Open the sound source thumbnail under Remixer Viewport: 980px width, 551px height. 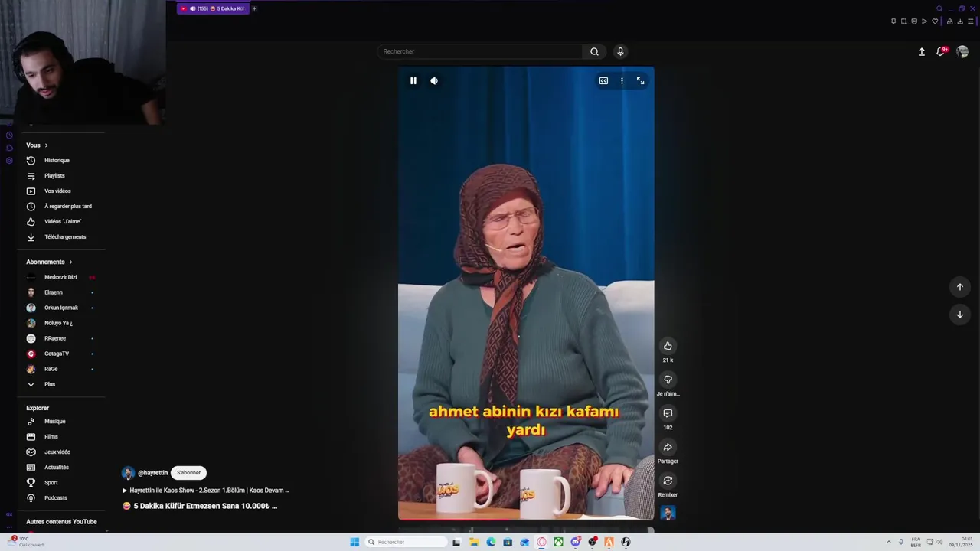tap(668, 513)
